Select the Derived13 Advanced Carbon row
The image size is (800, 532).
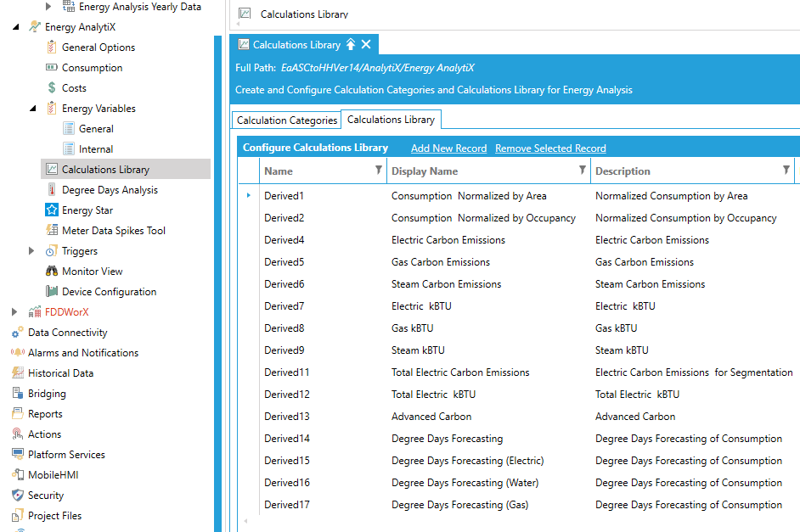point(431,417)
